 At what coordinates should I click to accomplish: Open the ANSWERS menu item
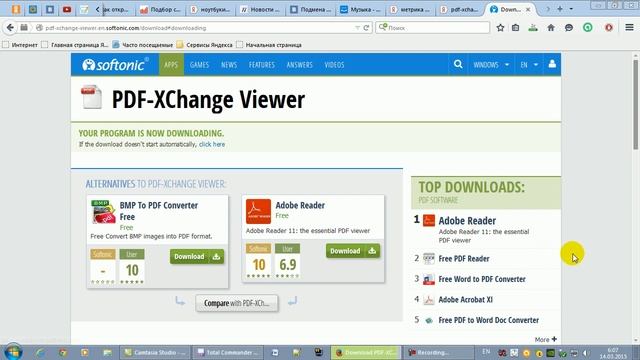click(x=300, y=64)
